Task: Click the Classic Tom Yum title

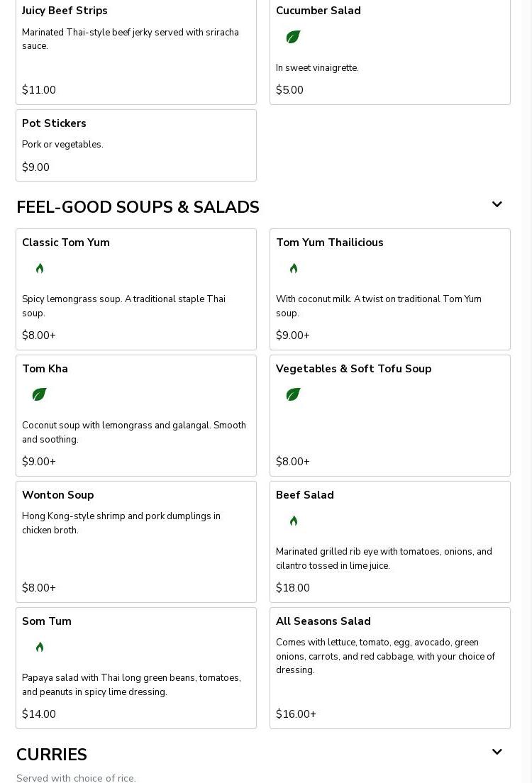Action: click(66, 242)
